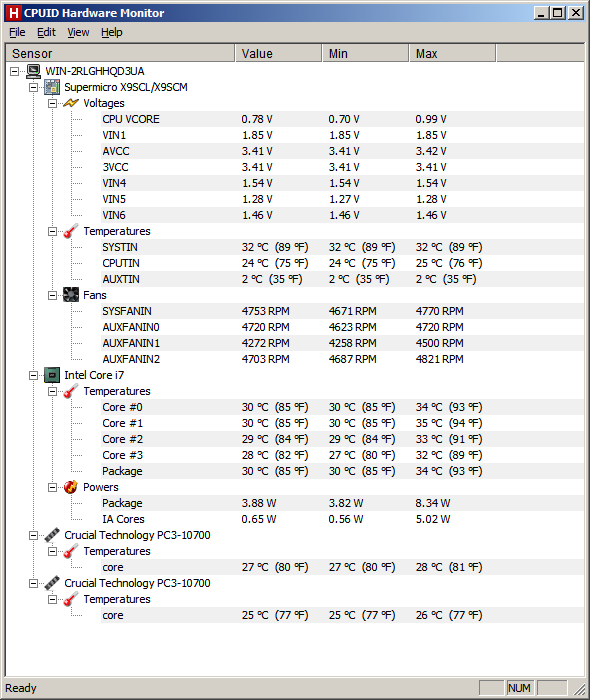Open the File menu
This screenshot has height=700, width=590.
[17, 32]
